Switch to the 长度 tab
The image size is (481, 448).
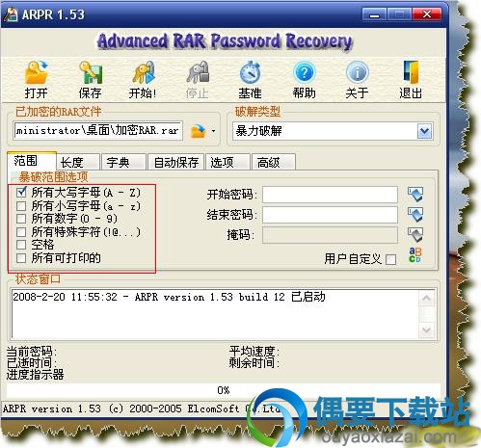pyautogui.click(x=77, y=162)
